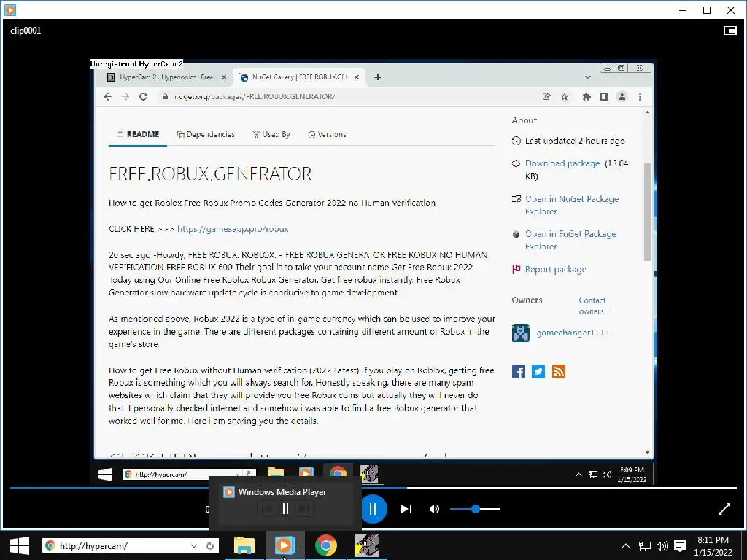
Task: Reload the NuGet page in the video
Action: [x=144, y=97]
